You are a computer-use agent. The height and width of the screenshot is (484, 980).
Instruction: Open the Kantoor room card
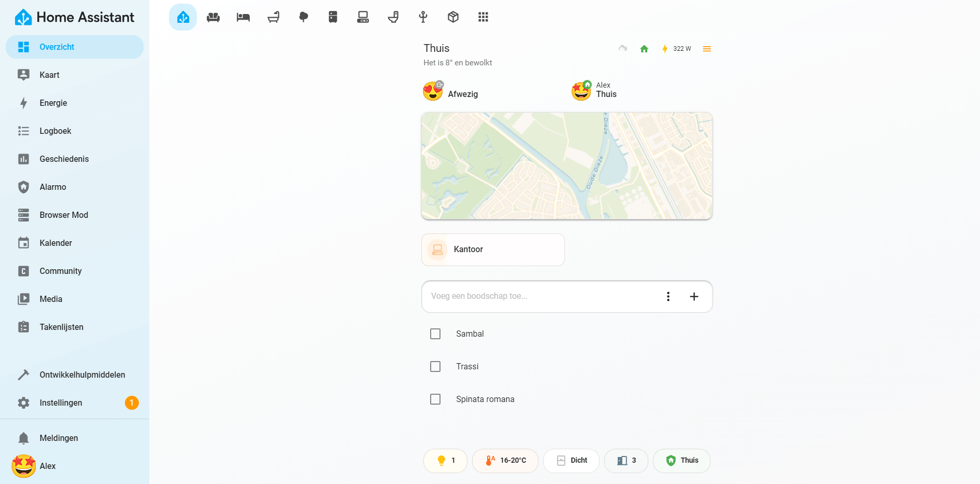tap(492, 250)
